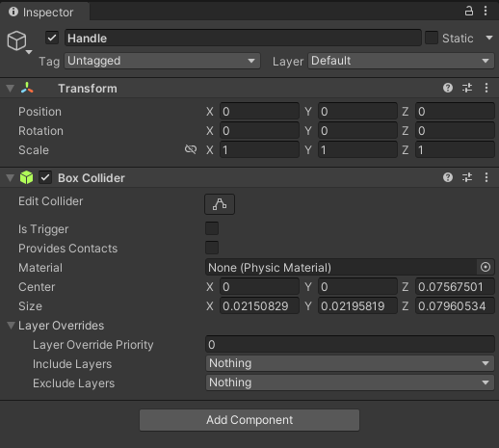Click the Rotation Z field

[455, 130]
